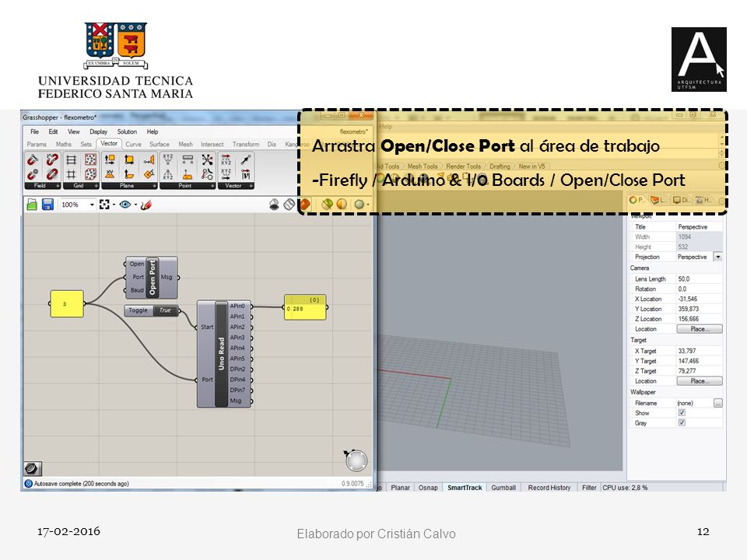
Task: Expand the Field panel with its plus arrow
Action: point(58,186)
